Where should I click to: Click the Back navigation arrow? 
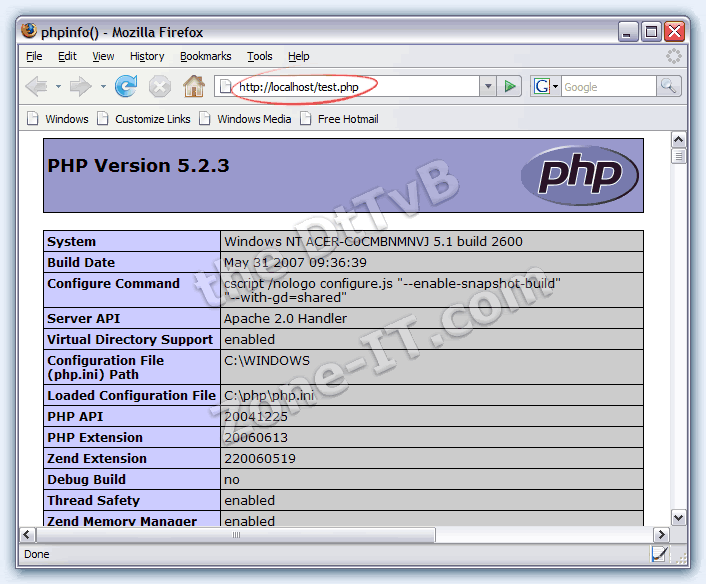coord(37,86)
